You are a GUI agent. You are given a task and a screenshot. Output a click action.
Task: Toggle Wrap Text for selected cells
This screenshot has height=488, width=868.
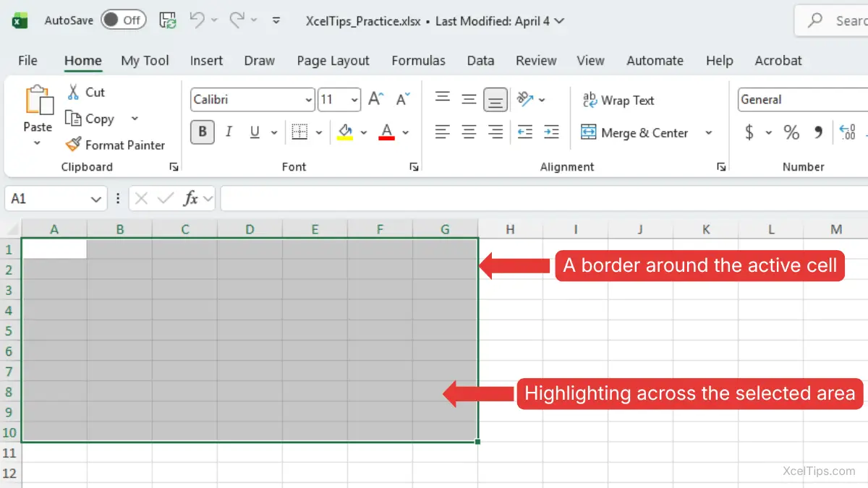coord(618,100)
